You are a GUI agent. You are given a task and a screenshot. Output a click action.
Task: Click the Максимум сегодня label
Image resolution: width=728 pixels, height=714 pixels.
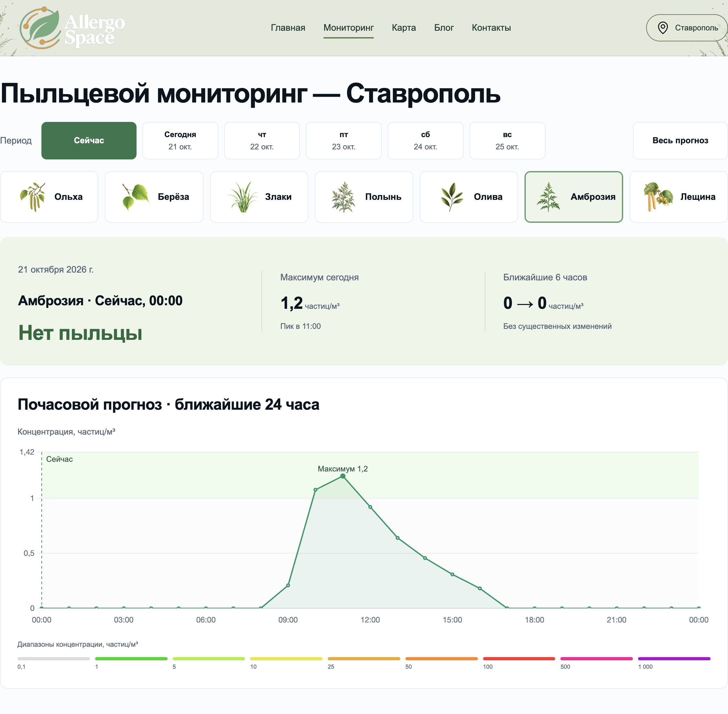click(x=319, y=277)
